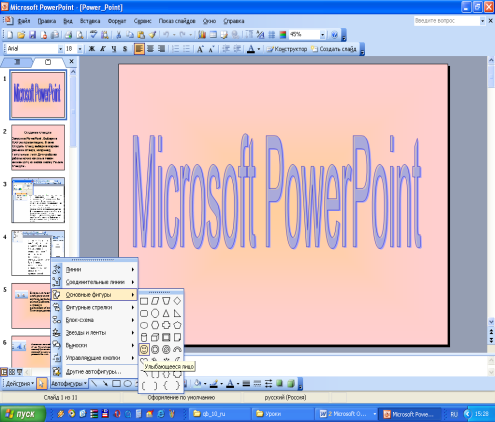Click the Insert Table icon
The width and height of the screenshot is (495, 422).
(213, 35)
